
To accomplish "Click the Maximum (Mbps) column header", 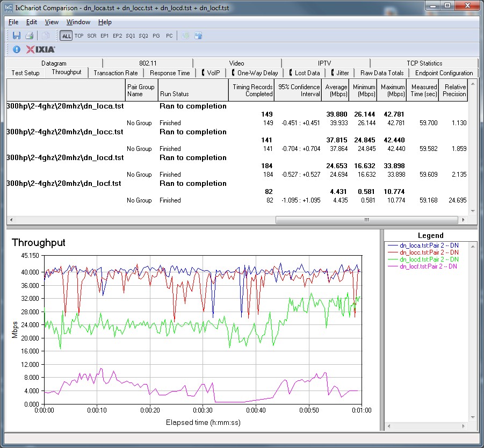I will (x=392, y=90).
